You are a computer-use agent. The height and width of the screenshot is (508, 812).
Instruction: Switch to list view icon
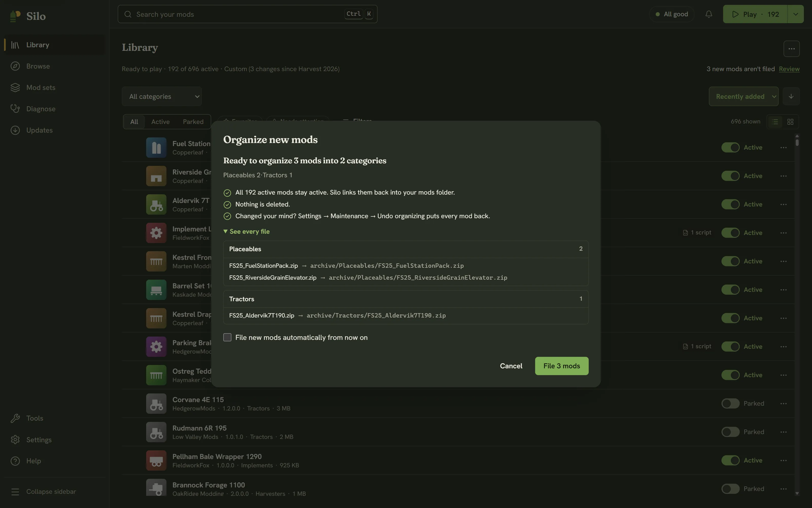[x=775, y=122]
